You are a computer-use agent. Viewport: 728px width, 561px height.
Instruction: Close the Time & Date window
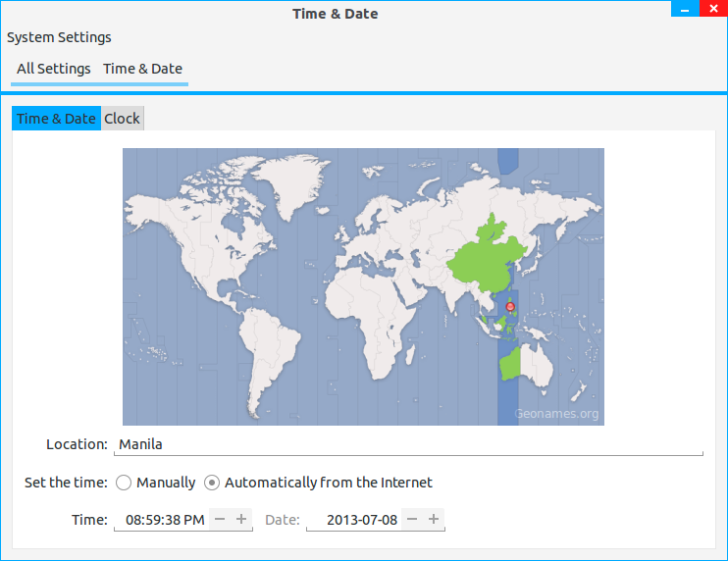coord(713,9)
